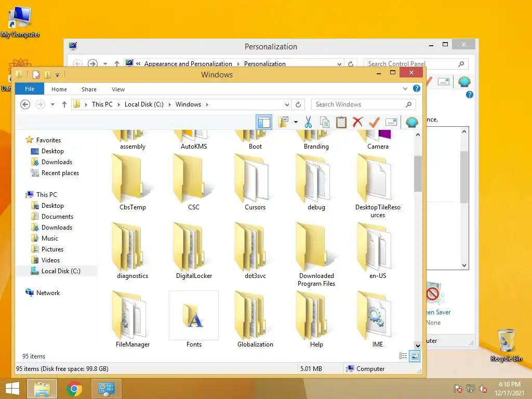The image size is (532, 399).
Task: Open recent locations dropdown in Personalization window
Action: 105,64
